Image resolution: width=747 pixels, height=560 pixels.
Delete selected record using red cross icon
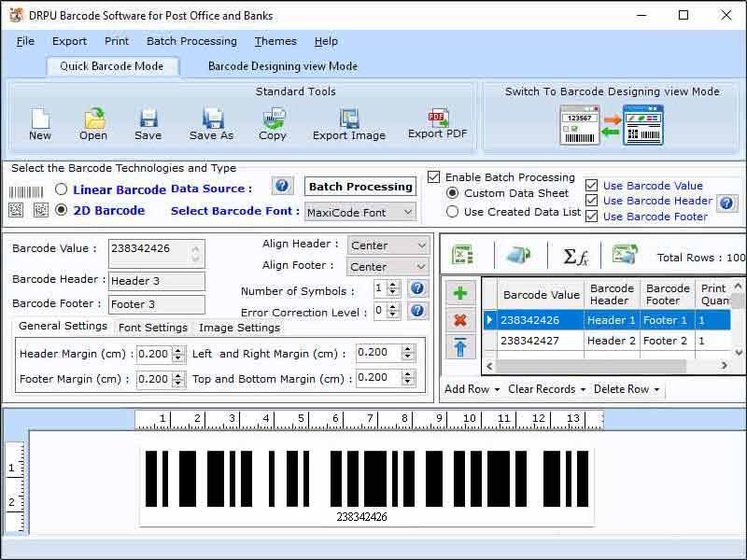[x=459, y=321]
